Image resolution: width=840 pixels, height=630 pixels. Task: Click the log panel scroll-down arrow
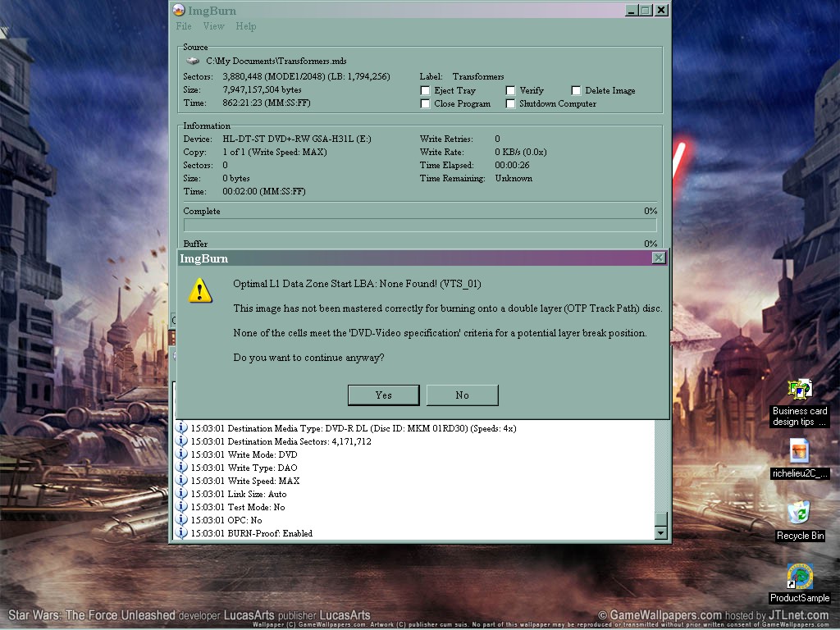tap(661, 533)
